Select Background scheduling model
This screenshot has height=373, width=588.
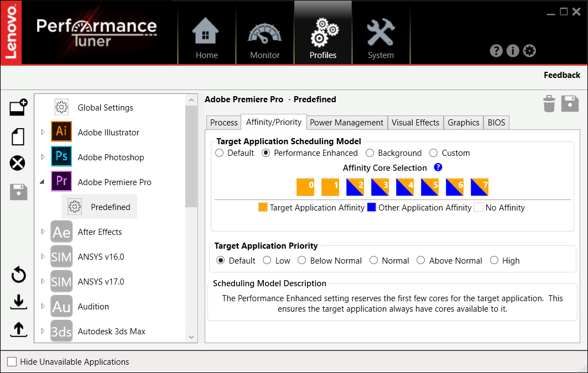pos(393,153)
